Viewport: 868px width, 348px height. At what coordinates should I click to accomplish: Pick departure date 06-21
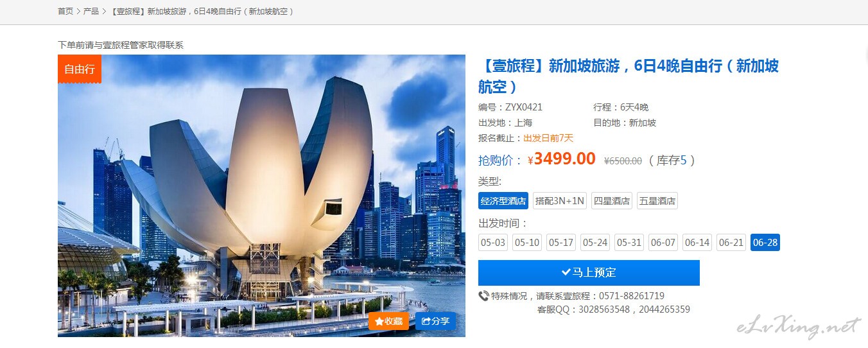tap(731, 243)
